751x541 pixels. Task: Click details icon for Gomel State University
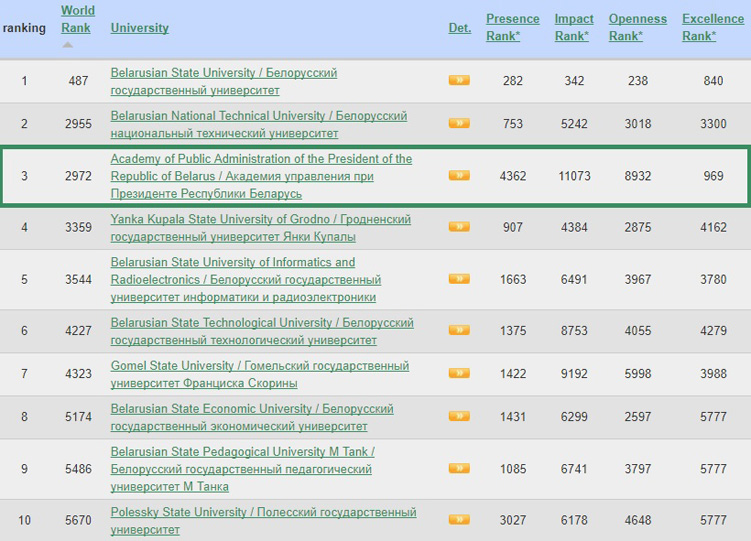point(459,373)
